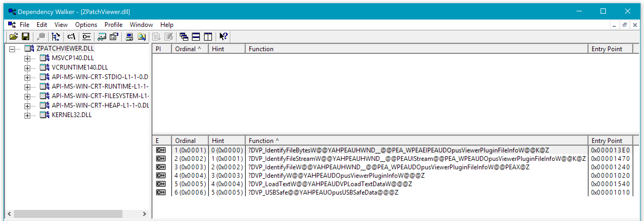
Task: Open System Information computer icon
Action: click(x=129, y=36)
